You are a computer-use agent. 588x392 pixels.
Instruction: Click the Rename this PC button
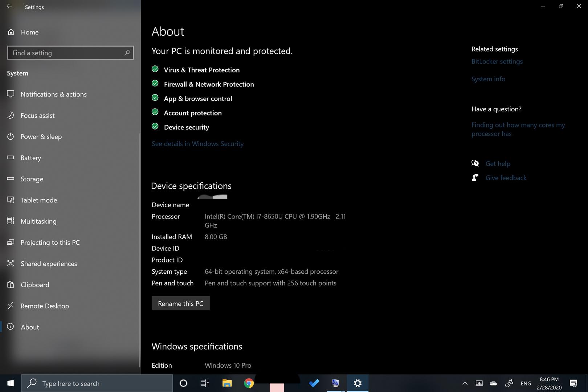click(x=180, y=303)
